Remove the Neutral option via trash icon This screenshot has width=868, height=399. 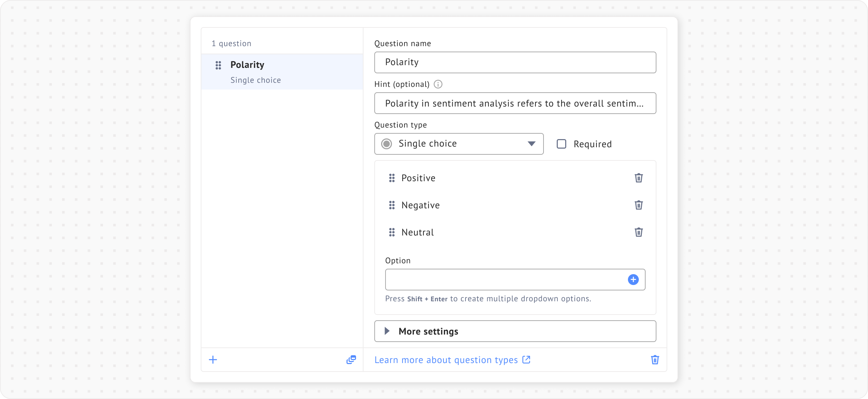click(x=638, y=232)
